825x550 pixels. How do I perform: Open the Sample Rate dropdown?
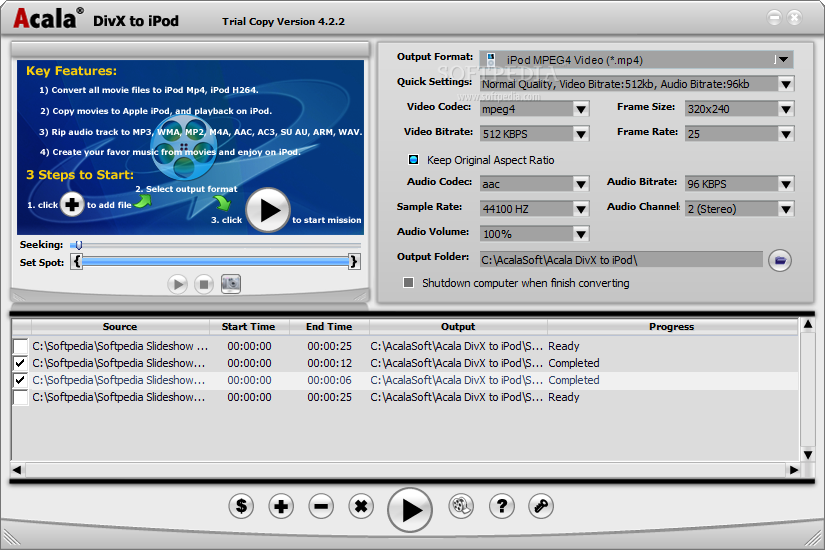click(x=581, y=209)
